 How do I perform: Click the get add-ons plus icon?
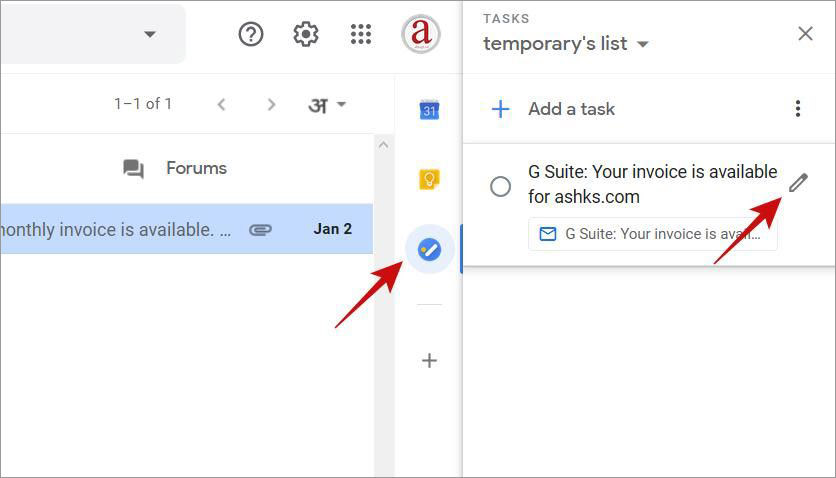click(429, 361)
